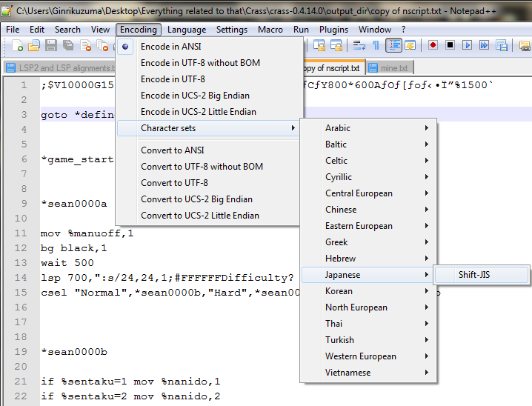Expand the Eastern European submenu
Viewport: 532px width, 406px height.
[368, 225]
